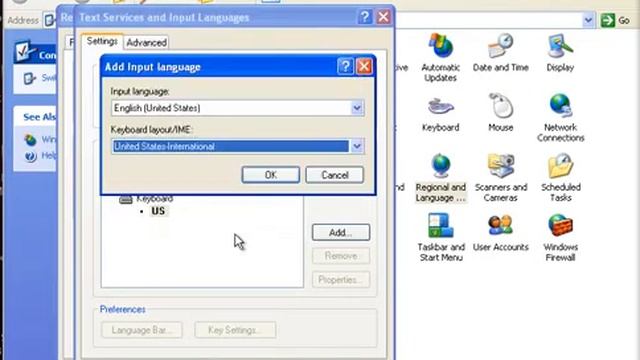This screenshot has width=640, height=360.
Task: Click the Properties... button
Action: point(341,280)
